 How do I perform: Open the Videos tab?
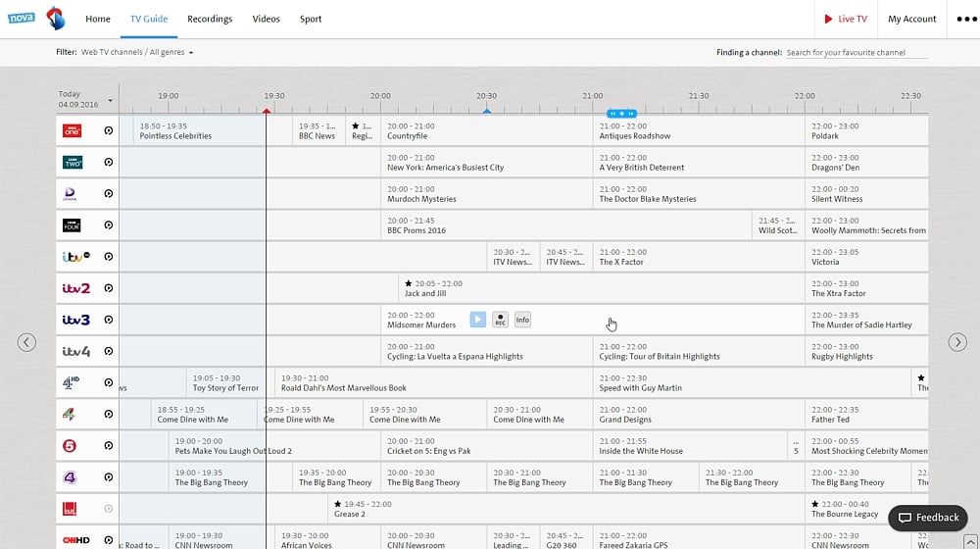266,19
